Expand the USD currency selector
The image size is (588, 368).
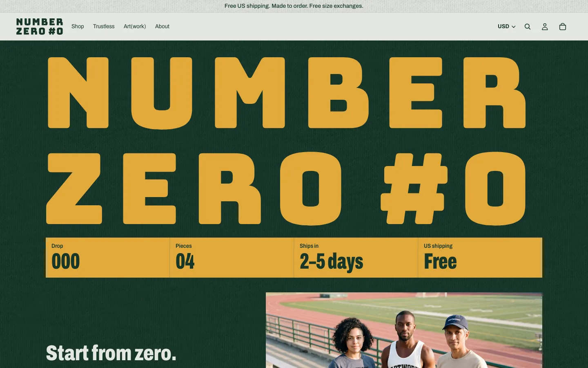coord(506,27)
